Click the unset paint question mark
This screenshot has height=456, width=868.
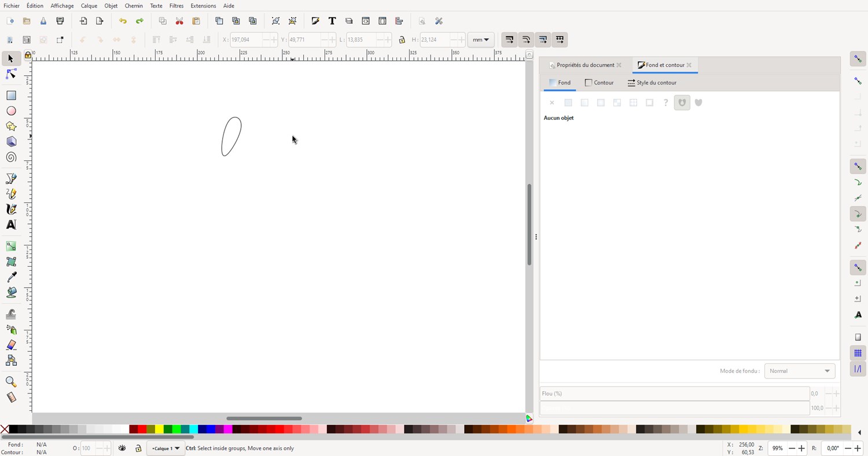tap(666, 102)
